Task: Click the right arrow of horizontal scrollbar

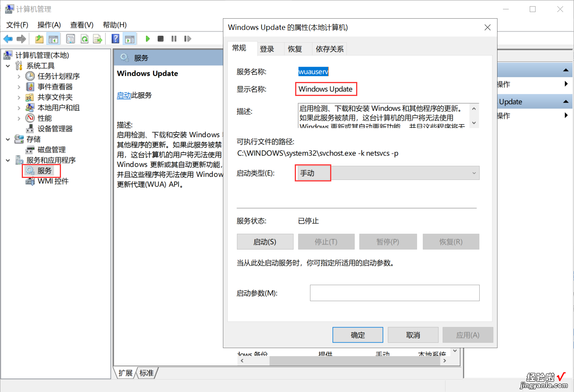Action: click(x=445, y=361)
